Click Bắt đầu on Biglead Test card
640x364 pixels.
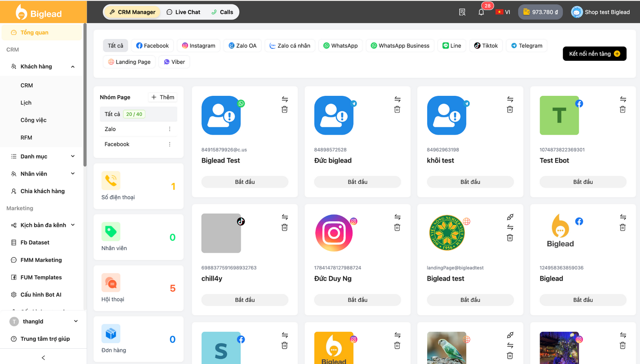coord(245,182)
